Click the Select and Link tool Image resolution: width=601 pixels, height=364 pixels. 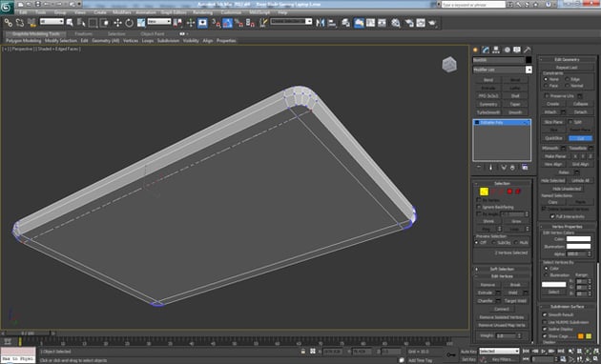point(8,23)
